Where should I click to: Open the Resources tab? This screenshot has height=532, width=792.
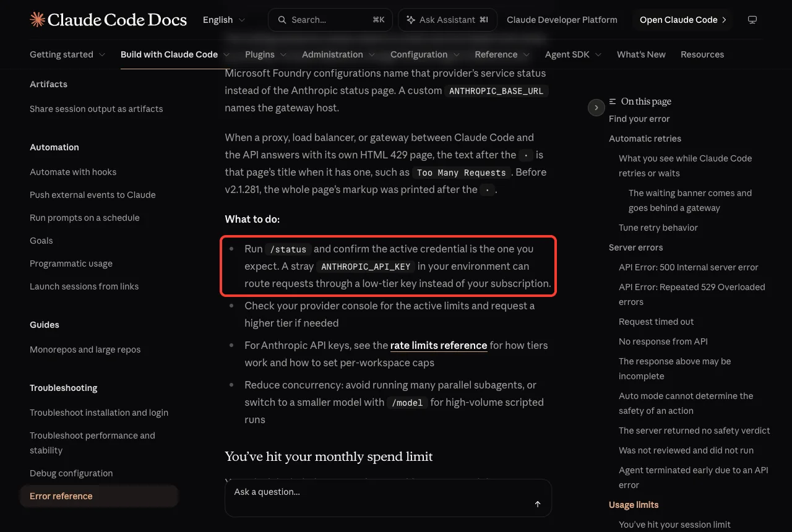702,54
